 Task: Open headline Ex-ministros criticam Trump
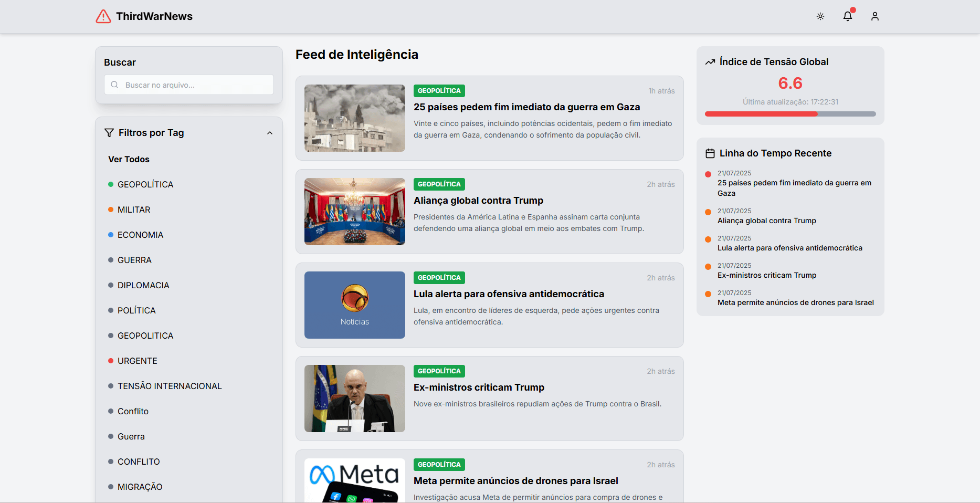tap(479, 387)
